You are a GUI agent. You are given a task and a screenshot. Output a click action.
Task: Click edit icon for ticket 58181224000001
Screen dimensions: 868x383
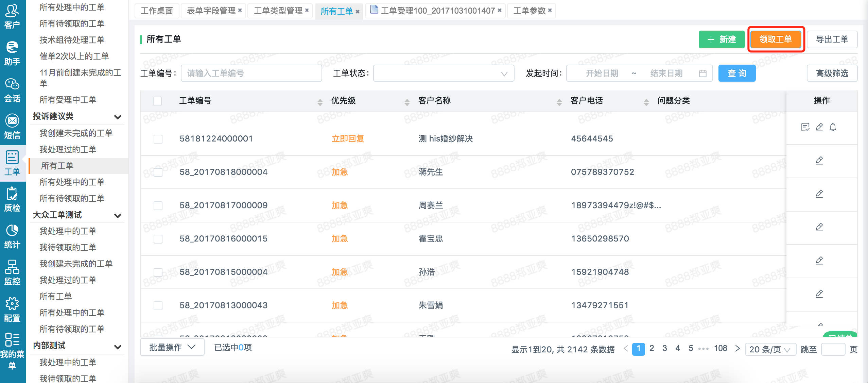(819, 127)
